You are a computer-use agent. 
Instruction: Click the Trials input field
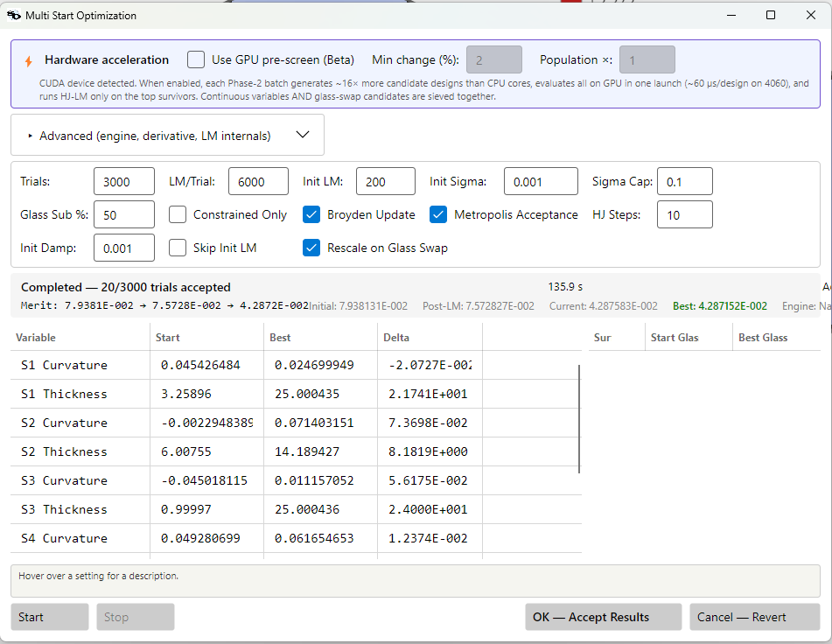[x=124, y=181]
